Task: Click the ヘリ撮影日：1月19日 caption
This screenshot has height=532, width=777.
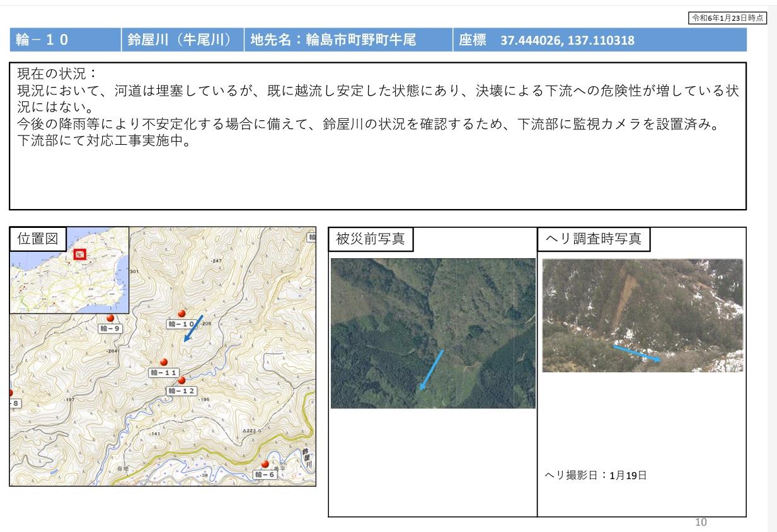Action: [596, 475]
